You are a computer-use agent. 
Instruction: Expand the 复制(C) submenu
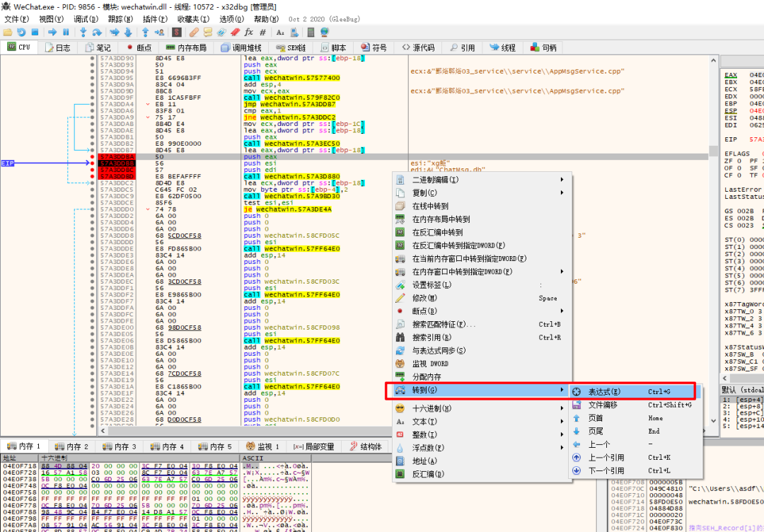point(482,193)
